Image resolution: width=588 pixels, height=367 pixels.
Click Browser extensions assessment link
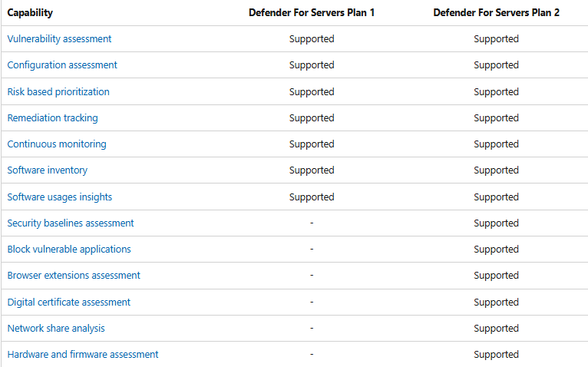pyautogui.click(x=74, y=276)
